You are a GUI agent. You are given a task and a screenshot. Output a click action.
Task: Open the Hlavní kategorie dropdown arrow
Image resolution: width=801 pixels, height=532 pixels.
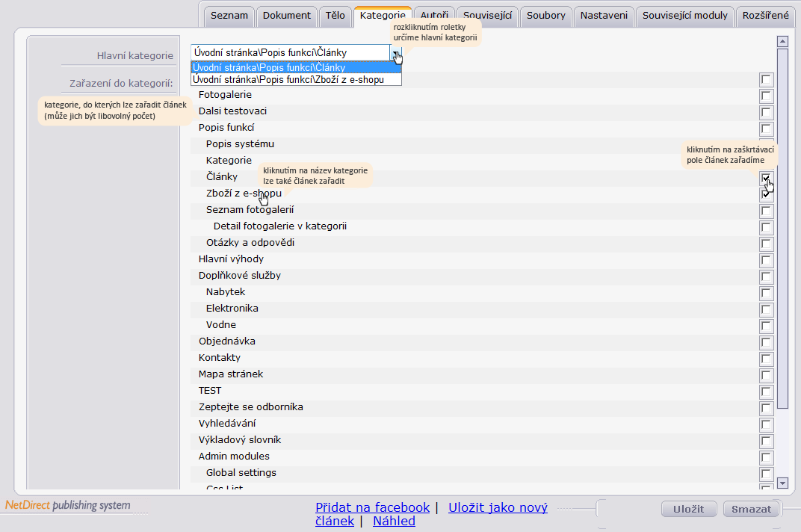point(396,52)
